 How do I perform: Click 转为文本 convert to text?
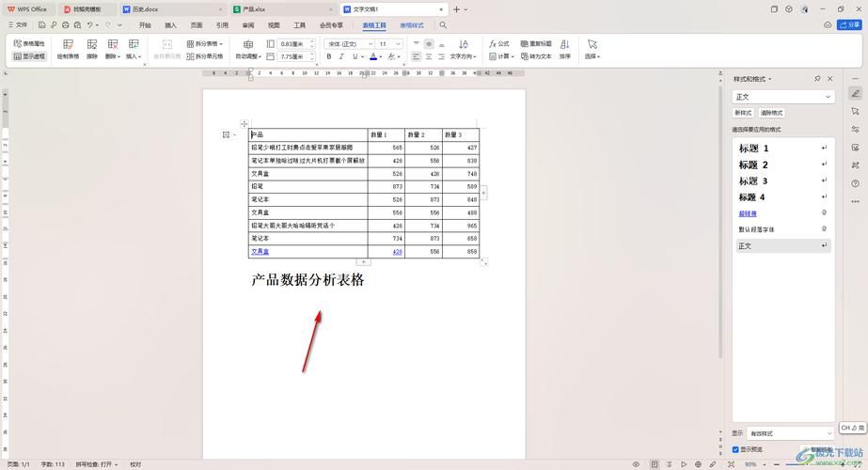pos(536,55)
